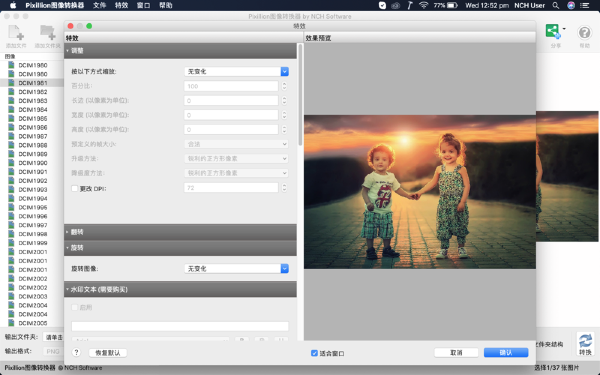Open the 帮助 menu in menu bar
Screen dimensions: 600x375
[166, 5]
